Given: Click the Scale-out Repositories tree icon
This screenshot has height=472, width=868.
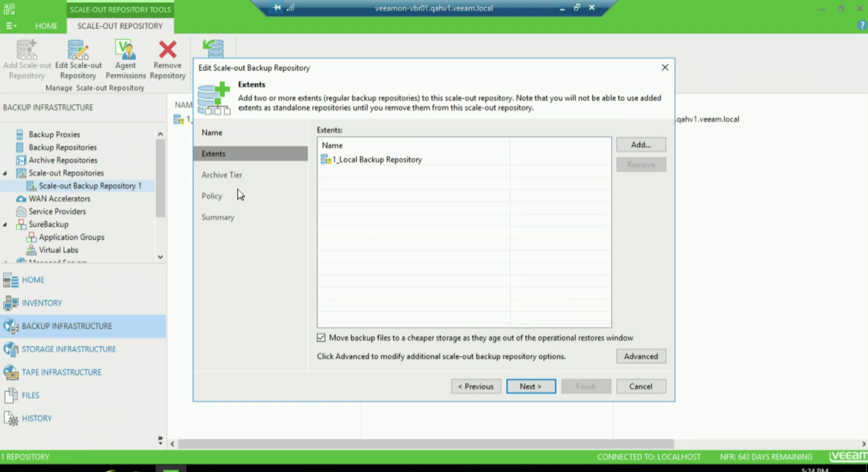Looking at the screenshot, I should pos(21,173).
